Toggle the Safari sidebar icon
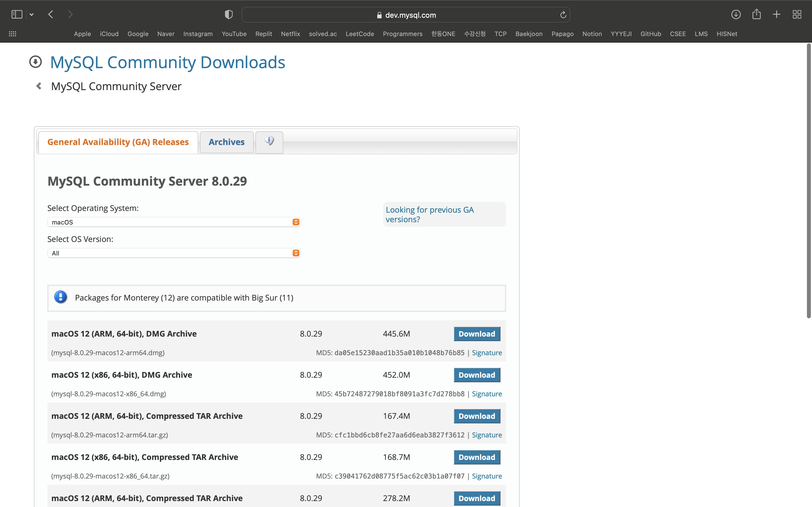The image size is (812, 507). [17, 14]
